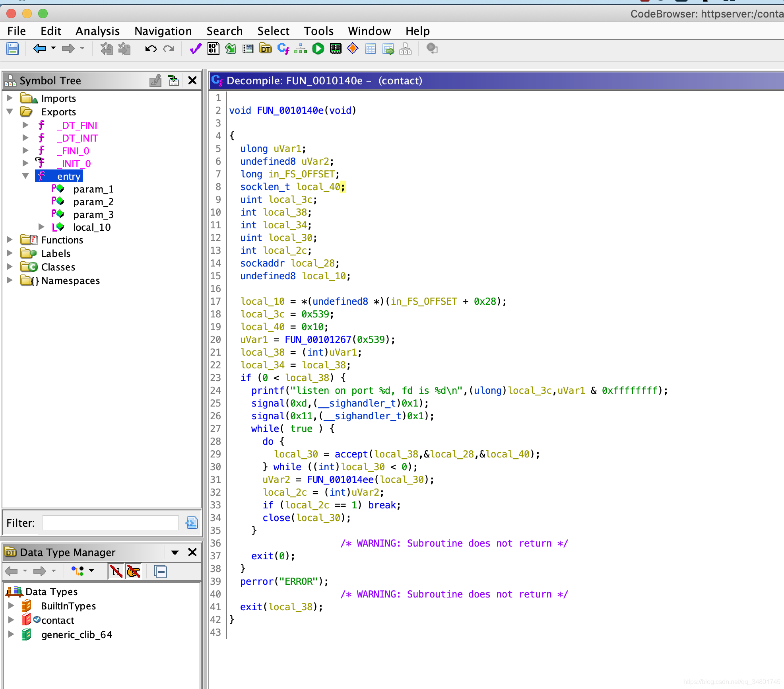Toggle the filter pointers crossed-hand button
The height and width of the screenshot is (689, 784).
134,572
